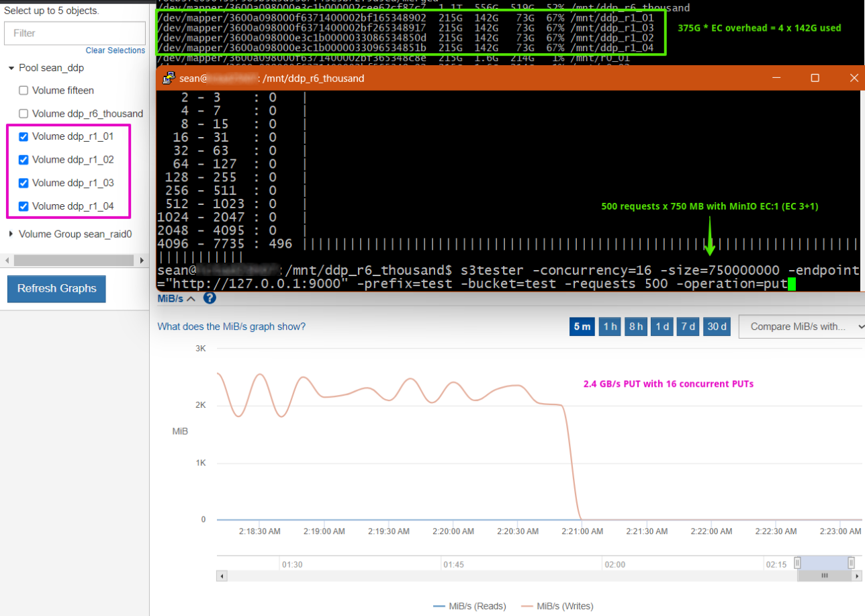The width and height of the screenshot is (865, 616).
Task: Click the timeline scrollbar left arrow
Action: pyautogui.click(x=222, y=576)
